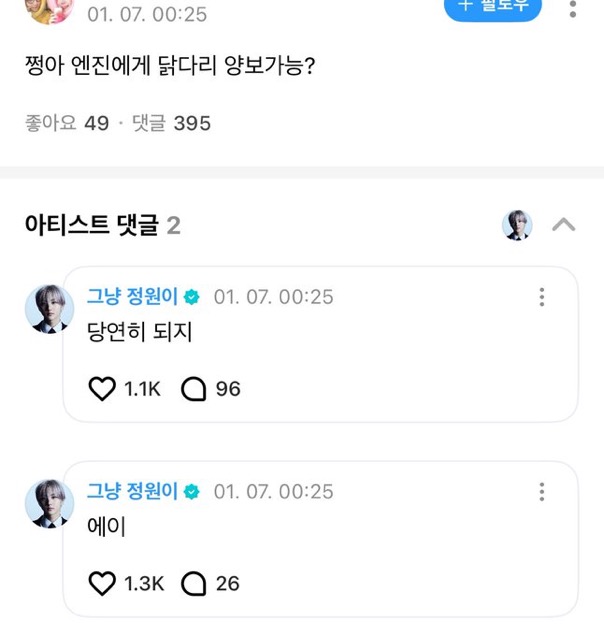Click the verified badge on the '에이' comment
This screenshot has width=604, height=636.
click(192, 492)
